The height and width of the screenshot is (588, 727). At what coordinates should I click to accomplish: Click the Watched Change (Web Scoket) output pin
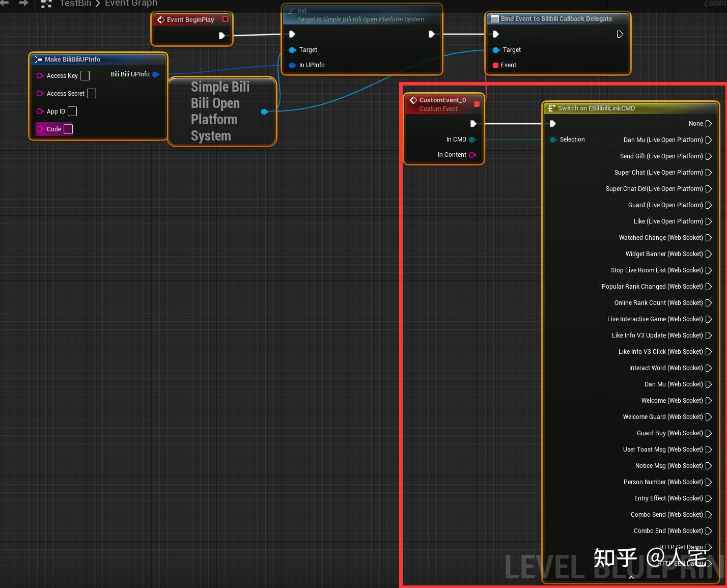point(709,238)
